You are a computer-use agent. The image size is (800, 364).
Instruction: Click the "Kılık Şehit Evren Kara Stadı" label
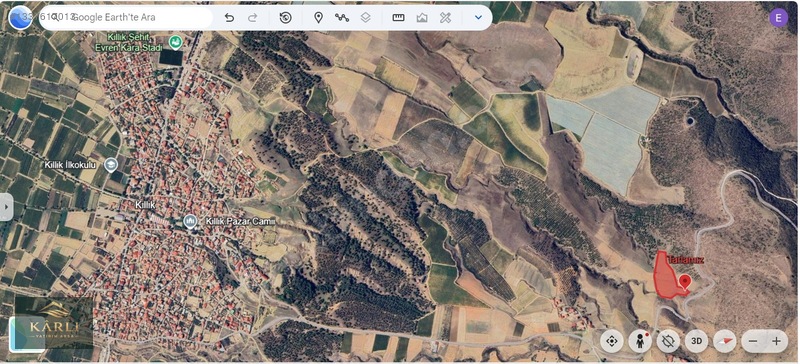129,42
